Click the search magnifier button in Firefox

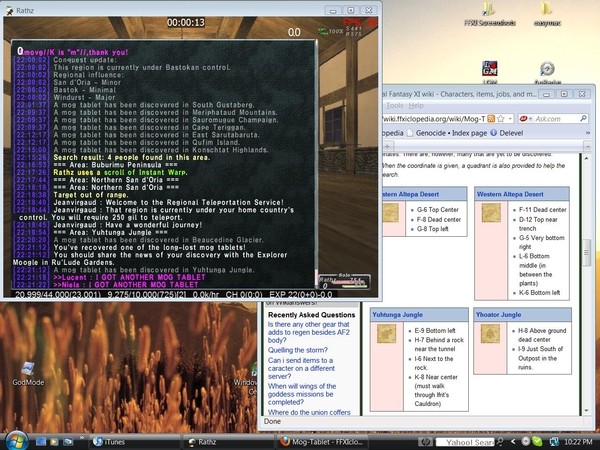[583, 119]
